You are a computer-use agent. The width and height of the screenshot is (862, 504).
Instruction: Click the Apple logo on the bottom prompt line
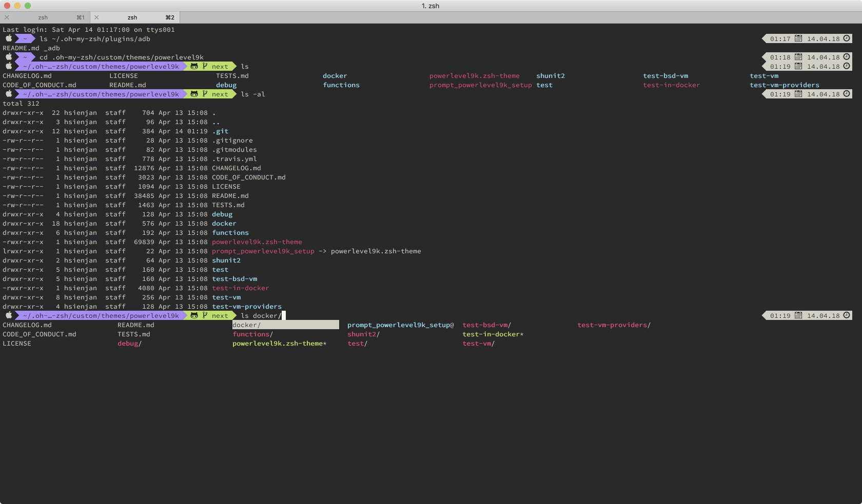[9, 315]
